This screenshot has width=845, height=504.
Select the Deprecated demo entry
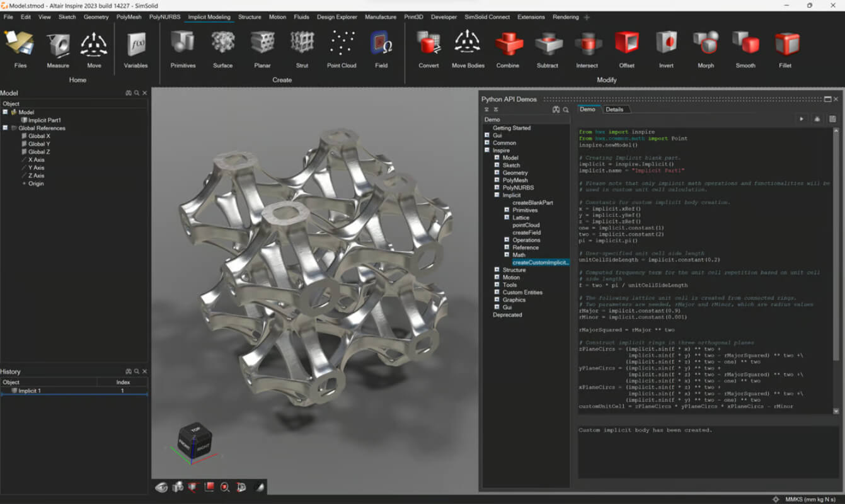(x=507, y=315)
